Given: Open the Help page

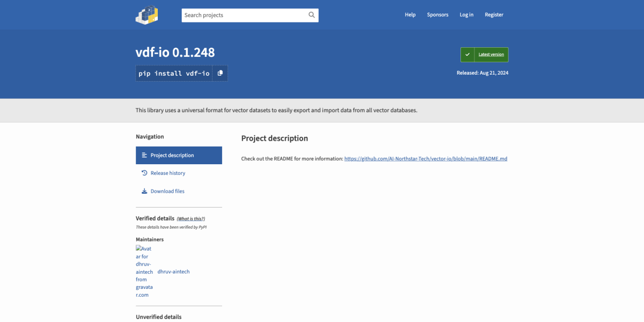Looking at the screenshot, I should pos(410,15).
